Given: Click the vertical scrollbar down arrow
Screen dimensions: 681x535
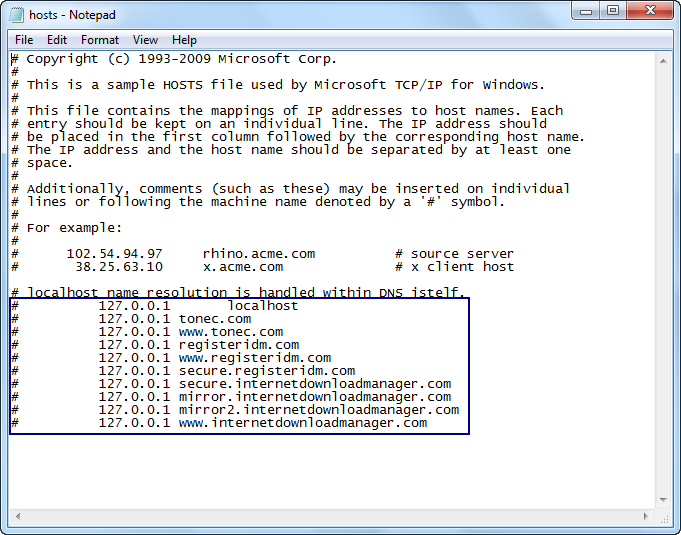Looking at the screenshot, I should [663, 500].
